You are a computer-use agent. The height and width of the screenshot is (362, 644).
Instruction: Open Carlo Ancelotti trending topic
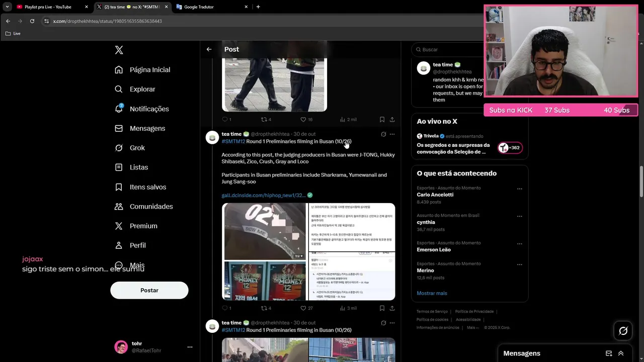pyautogui.click(x=435, y=195)
